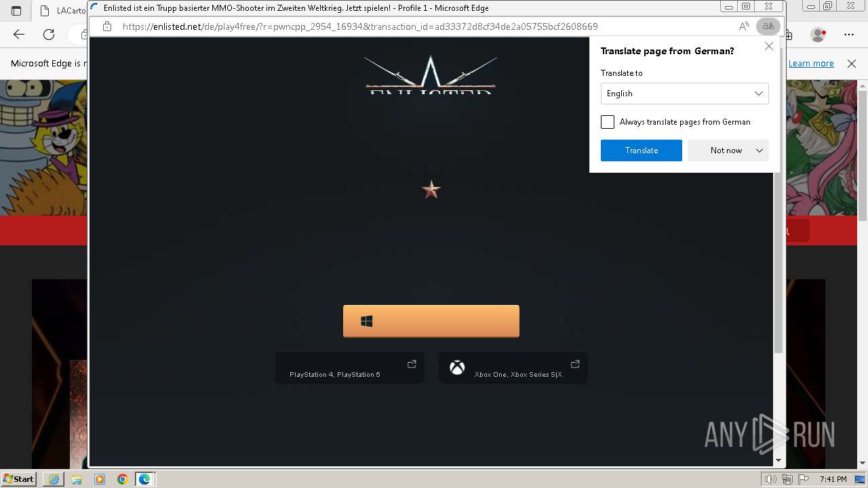
Task: View site info via the lock icon
Action: pyautogui.click(x=107, y=26)
